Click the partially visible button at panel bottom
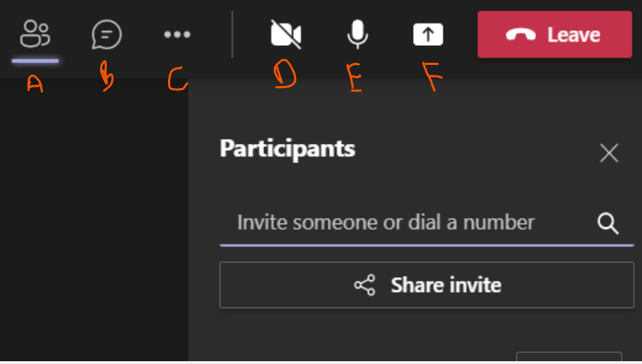Image resolution: width=642 pixels, height=364 pixels. [x=569, y=356]
